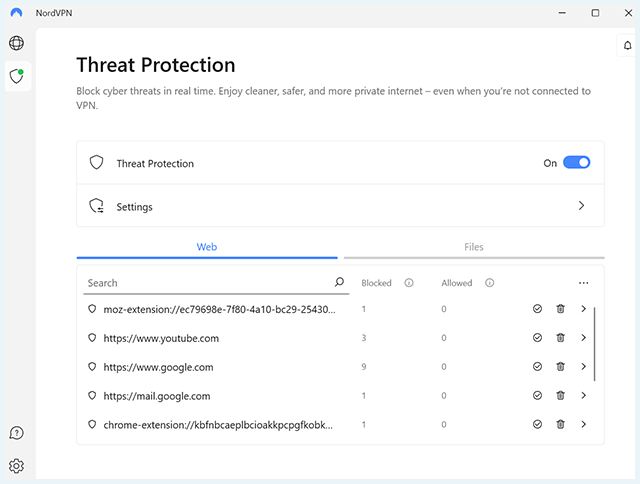Delete the youtube.com entry
The height and width of the screenshot is (484, 640).
pos(560,337)
